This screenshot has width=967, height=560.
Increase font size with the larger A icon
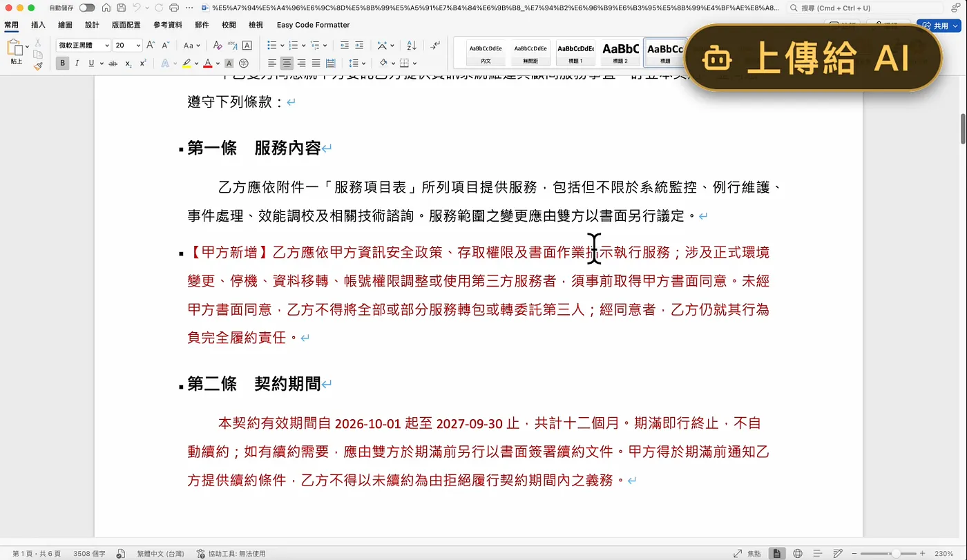pyautogui.click(x=151, y=45)
